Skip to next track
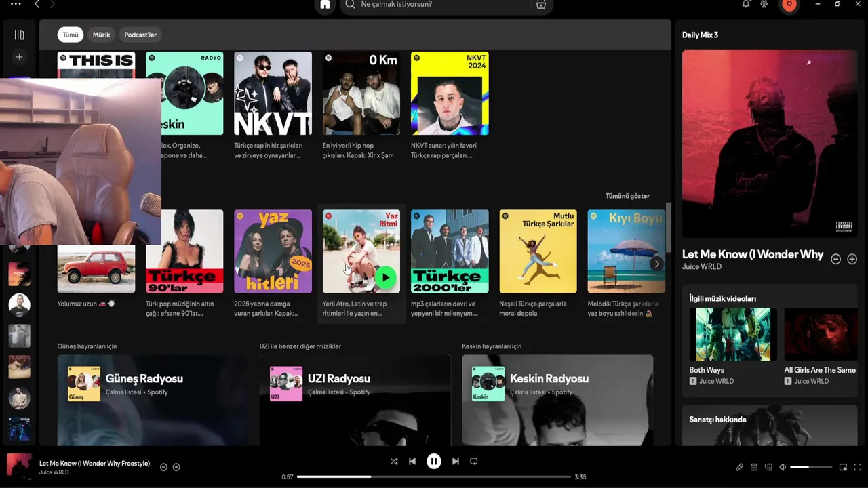Screen dimensions: 868x488 point(456,462)
